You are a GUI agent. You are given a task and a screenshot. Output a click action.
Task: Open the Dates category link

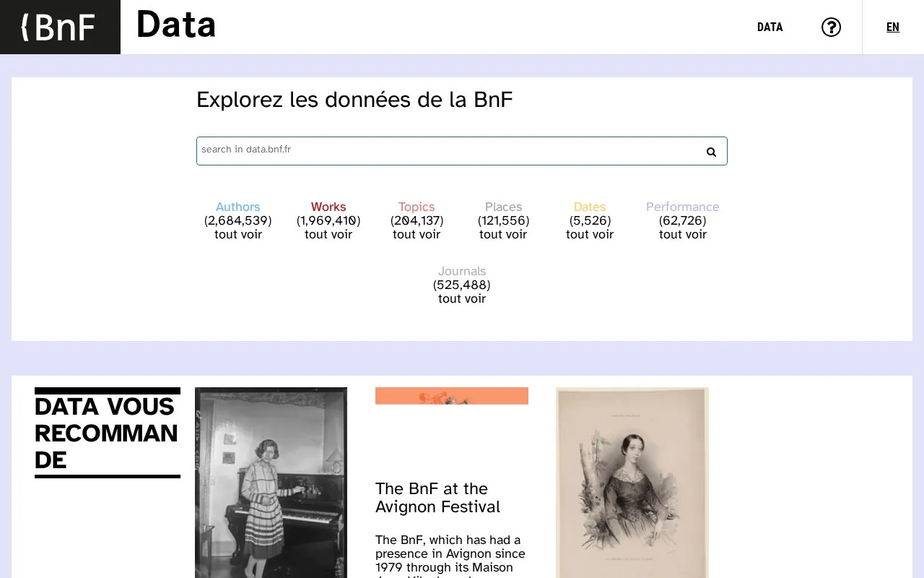click(590, 207)
